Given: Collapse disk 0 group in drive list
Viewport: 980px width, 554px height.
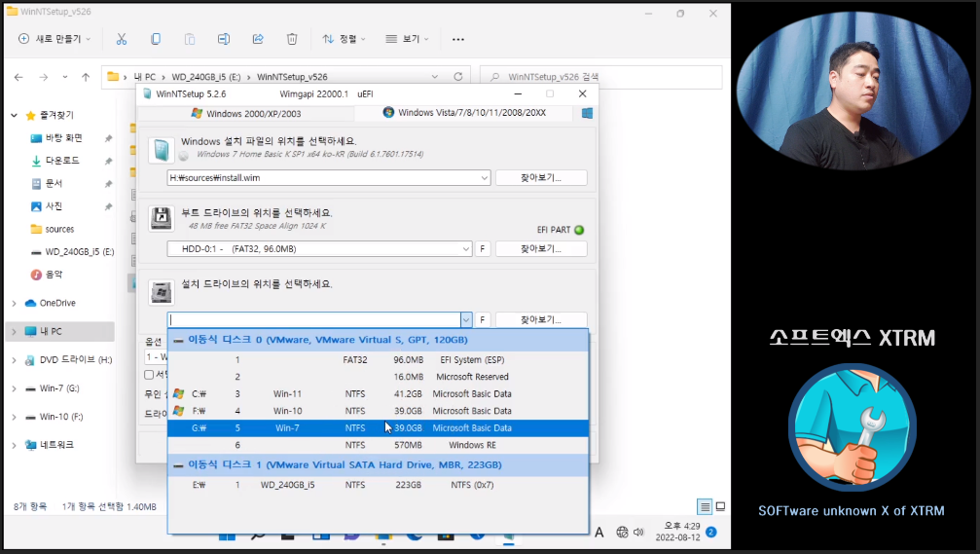Looking at the screenshot, I should (x=179, y=340).
